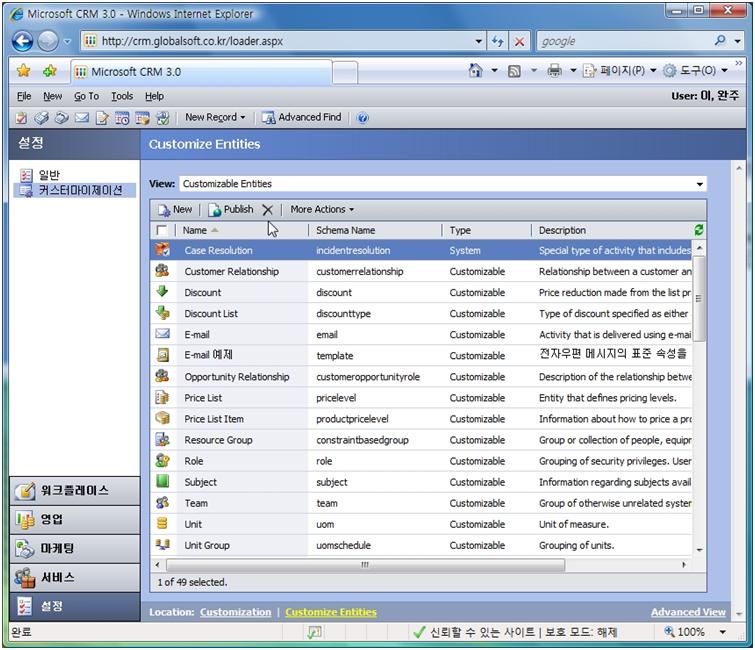Create a new Campaign Response from toolbar

tap(163, 117)
